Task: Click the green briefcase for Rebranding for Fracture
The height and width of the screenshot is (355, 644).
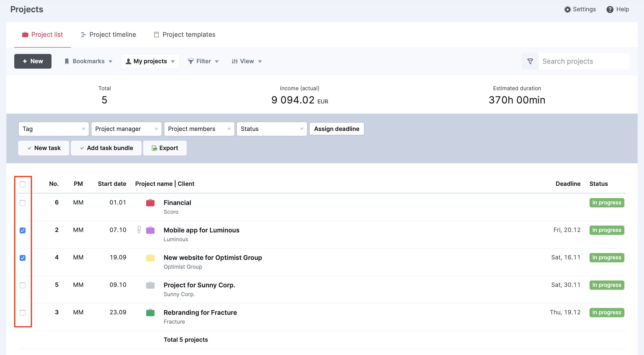Action: (x=150, y=313)
